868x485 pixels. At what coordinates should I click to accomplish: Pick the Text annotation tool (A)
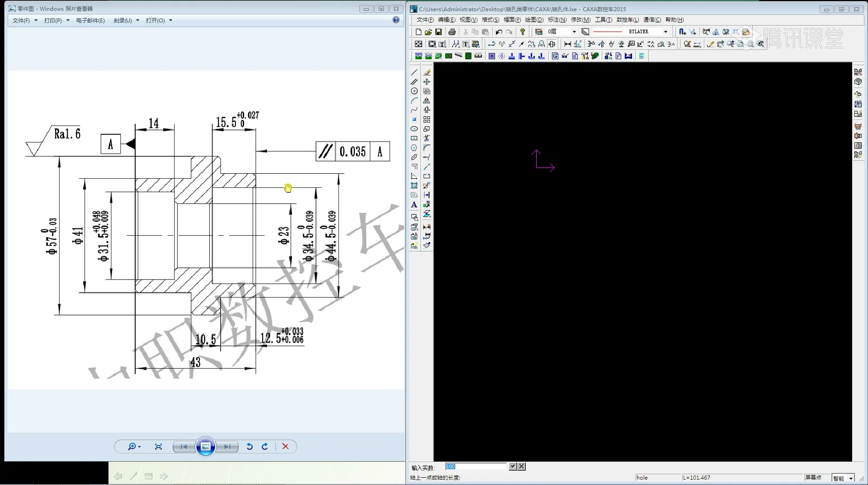tap(414, 204)
